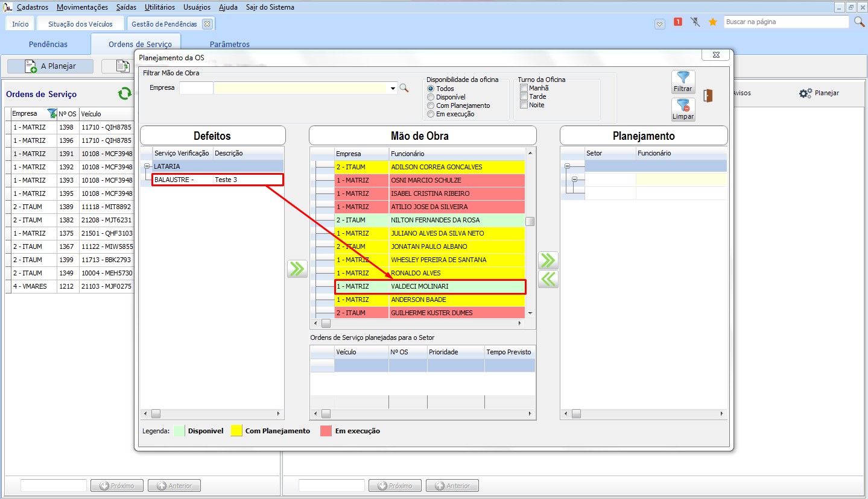Select the Todos availability option
Viewport: 868px width, 499px height.
point(430,89)
